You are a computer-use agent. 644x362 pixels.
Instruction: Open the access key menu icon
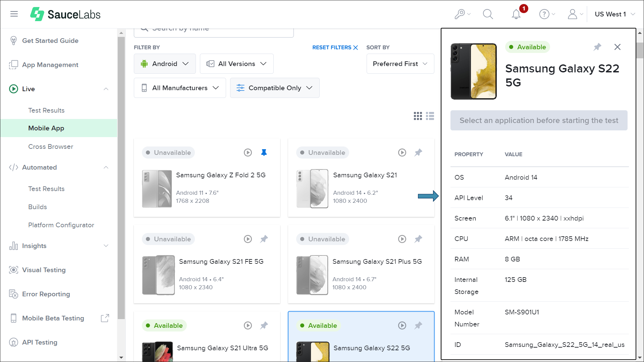[463, 14]
